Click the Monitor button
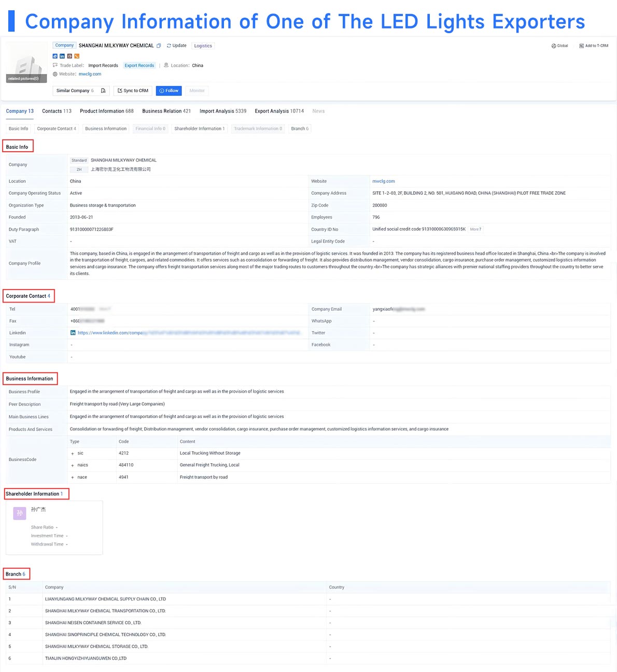This screenshot has height=672, width=617. pyautogui.click(x=197, y=91)
